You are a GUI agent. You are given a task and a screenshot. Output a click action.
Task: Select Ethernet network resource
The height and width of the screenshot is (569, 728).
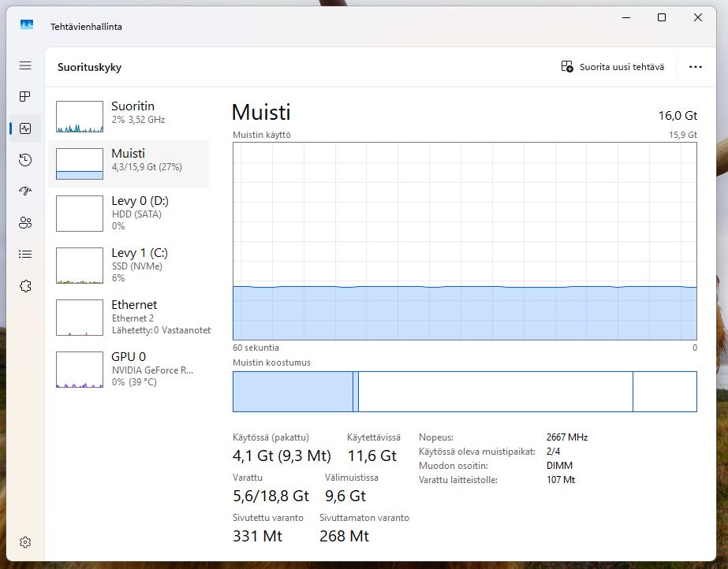[129, 317]
